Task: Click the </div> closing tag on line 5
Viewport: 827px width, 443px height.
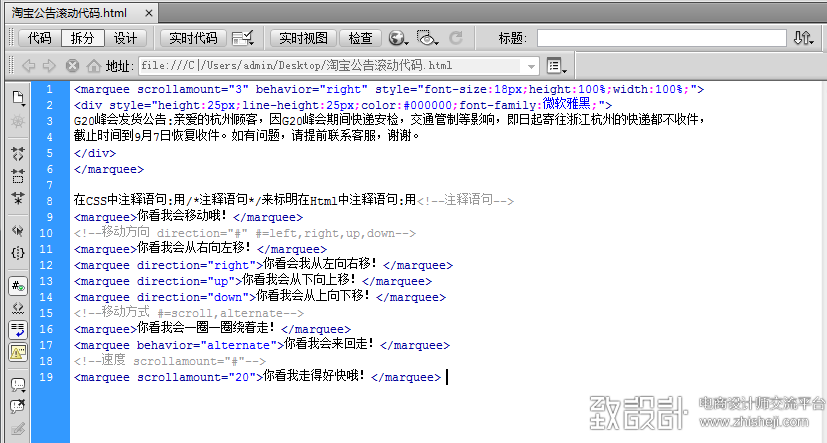Action: pos(95,153)
